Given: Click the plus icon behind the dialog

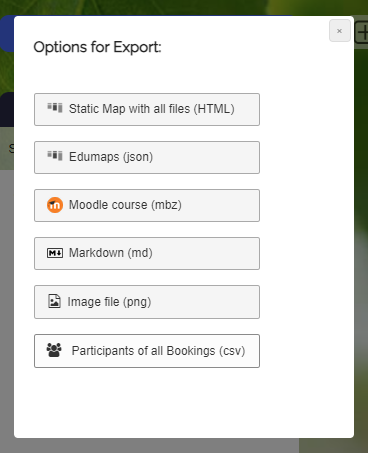Looking at the screenshot, I should (x=362, y=33).
